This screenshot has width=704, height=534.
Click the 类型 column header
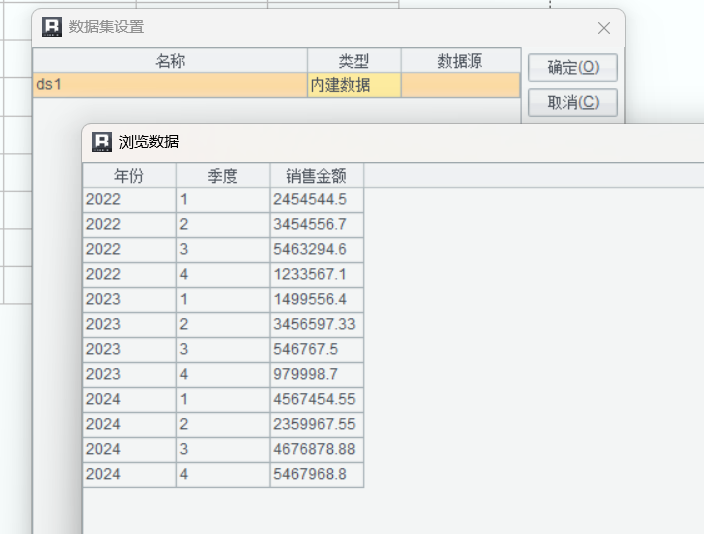pyautogui.click(x=354, y=61)
